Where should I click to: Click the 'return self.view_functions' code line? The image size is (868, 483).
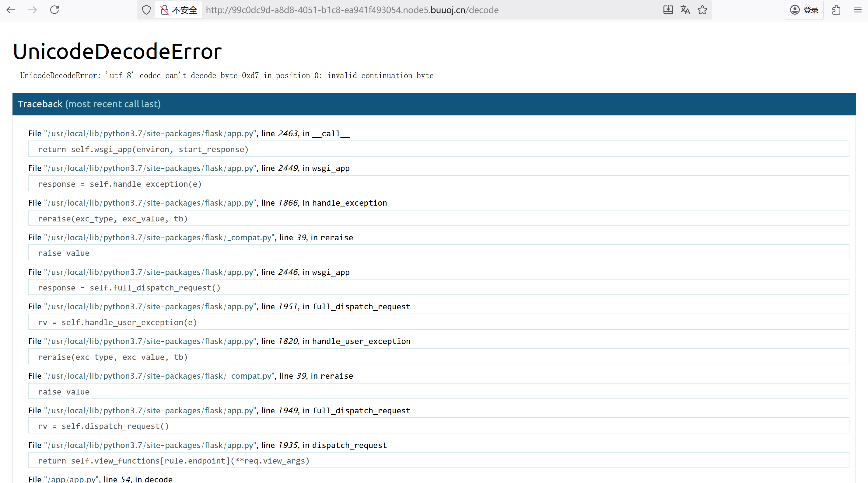point(173,460)
